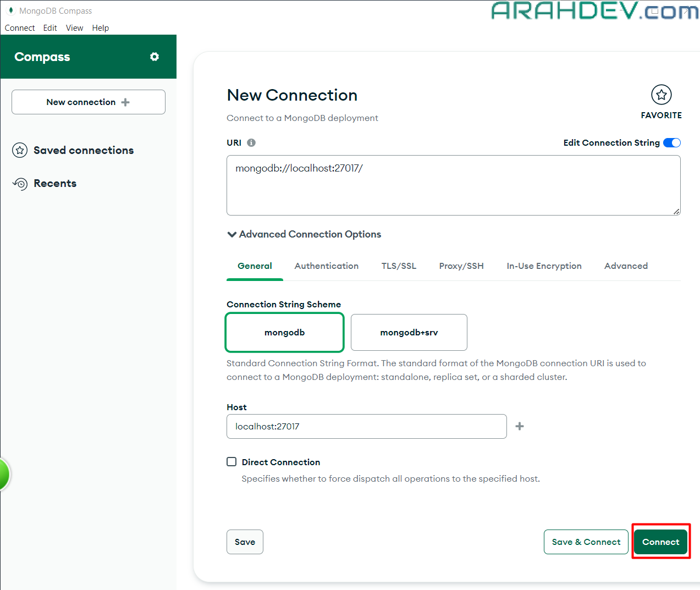
Task: Select the mongodb connection scheme
Action: pyautogui.click(x=284, y=332)
